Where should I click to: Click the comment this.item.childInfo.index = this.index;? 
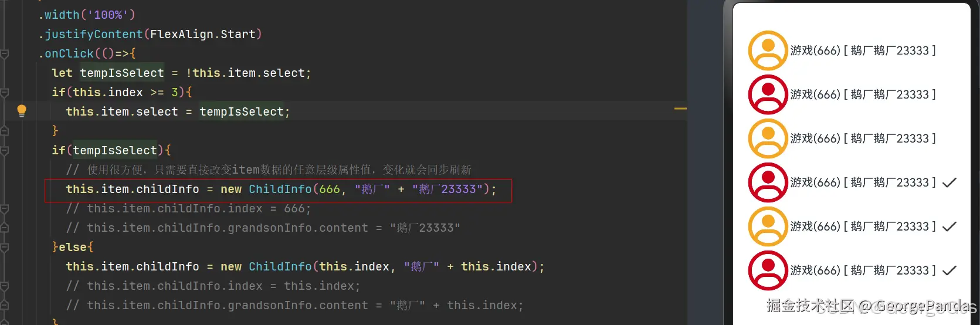(213, 286)
